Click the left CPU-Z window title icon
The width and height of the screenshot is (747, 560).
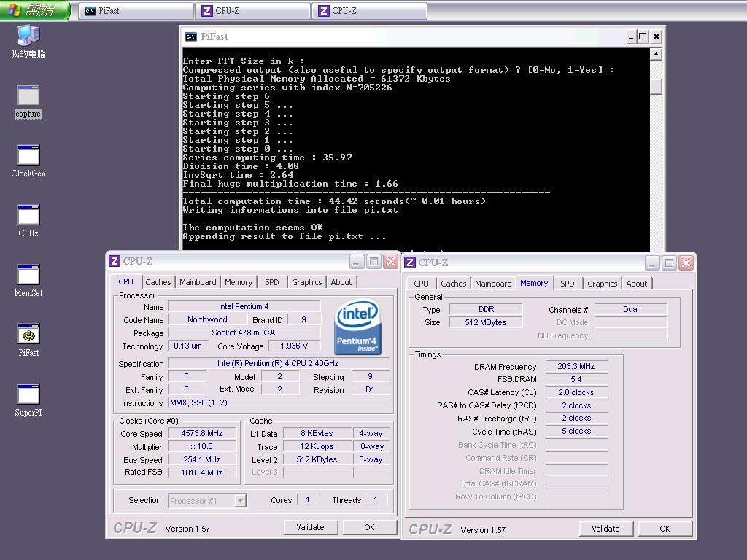115,261
